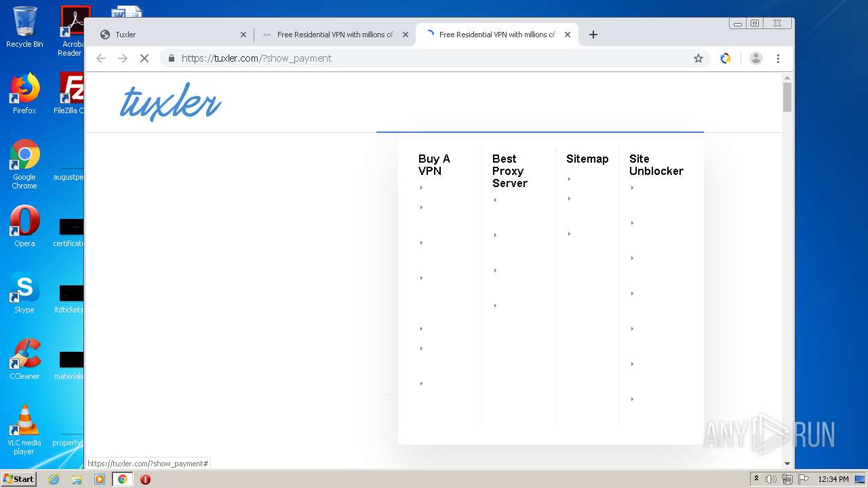
Task: Switch to the Tuxler tab
Action: coord(172,35)
